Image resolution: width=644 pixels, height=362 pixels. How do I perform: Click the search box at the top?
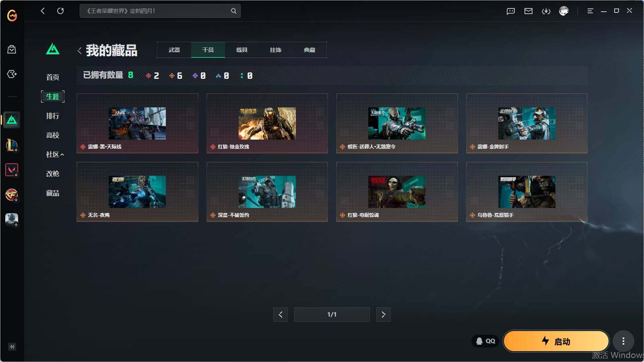[x=160, y=11]
